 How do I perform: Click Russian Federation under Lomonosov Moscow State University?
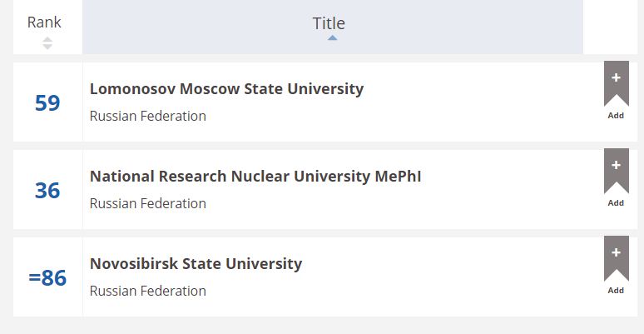[x=148, y=116]
